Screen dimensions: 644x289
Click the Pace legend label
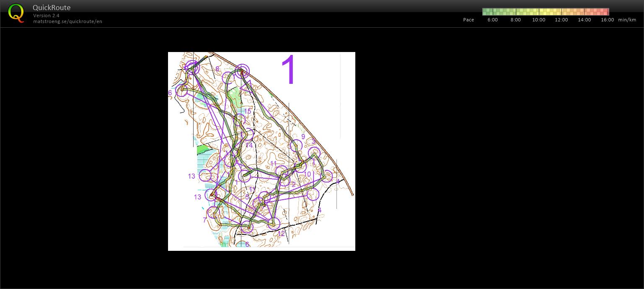[468, 20]
